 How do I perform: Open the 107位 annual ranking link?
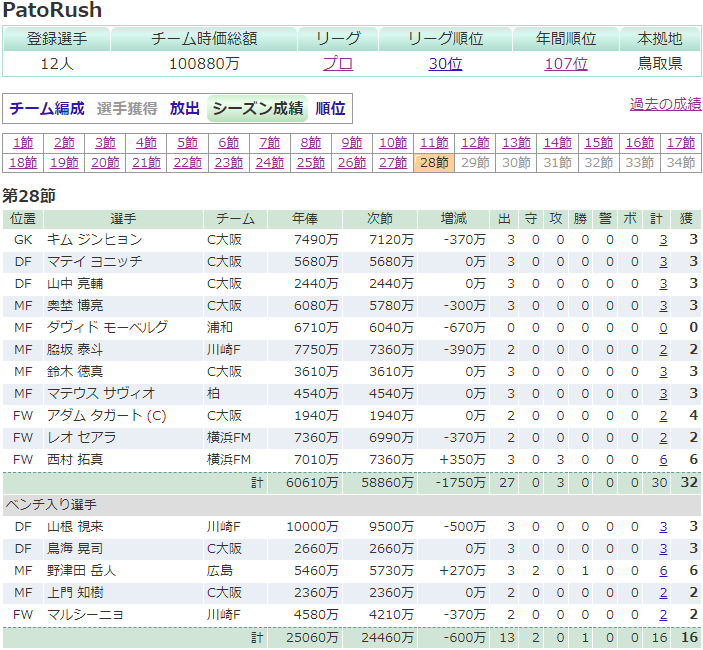(566, 64)
